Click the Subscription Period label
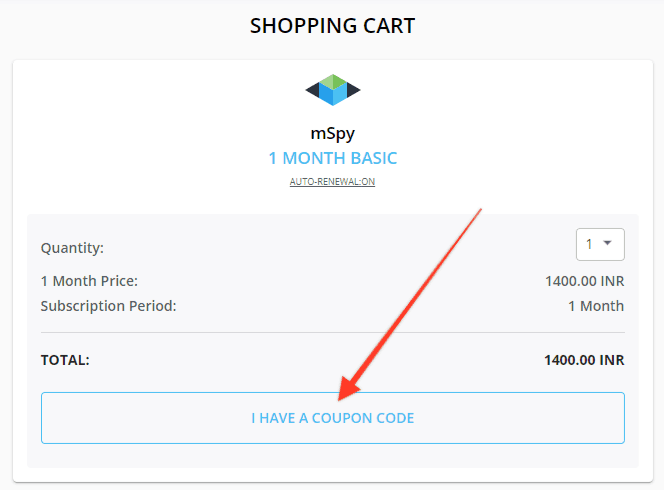The width and height of the screenshot is (664, 490). coord(108,306)
